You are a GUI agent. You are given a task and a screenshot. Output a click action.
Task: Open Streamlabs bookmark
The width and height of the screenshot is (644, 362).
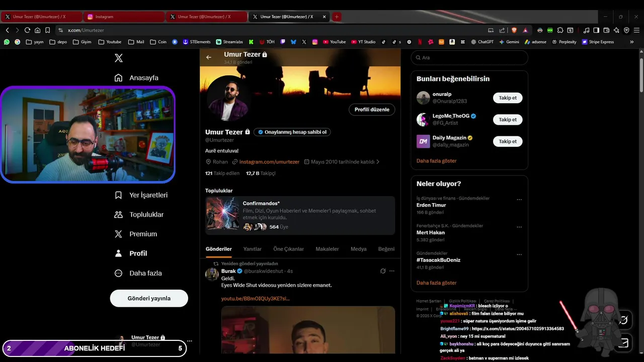(x=229, y=42)
